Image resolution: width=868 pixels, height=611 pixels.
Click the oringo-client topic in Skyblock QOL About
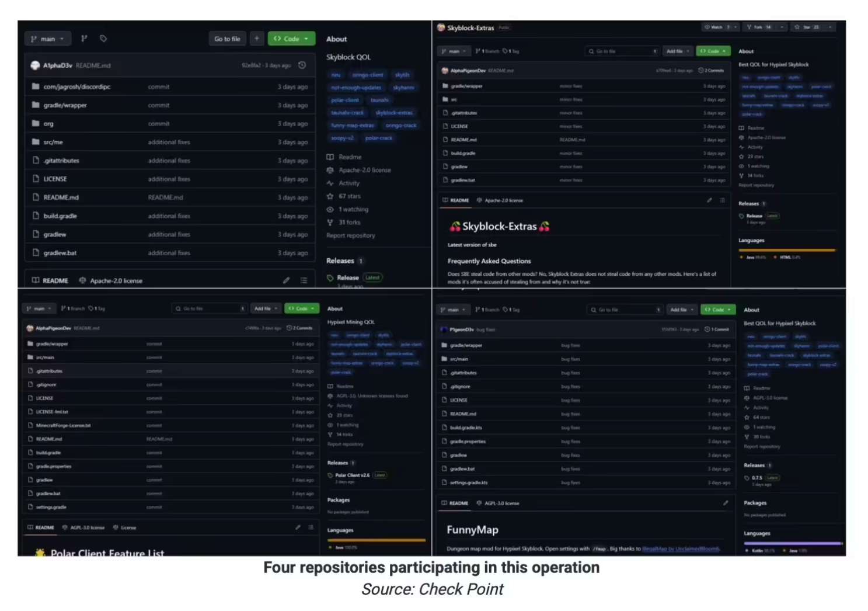click(368, 75)
